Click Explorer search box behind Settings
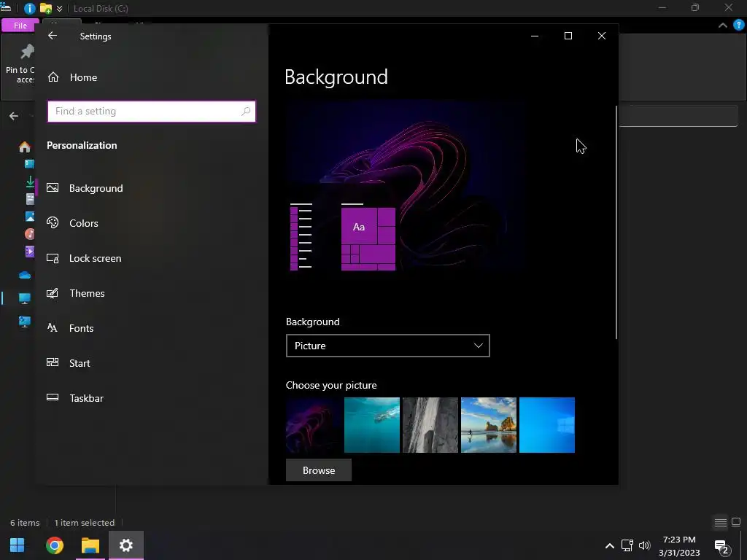This screenshot has width=747, height=560. coord(678,117)
